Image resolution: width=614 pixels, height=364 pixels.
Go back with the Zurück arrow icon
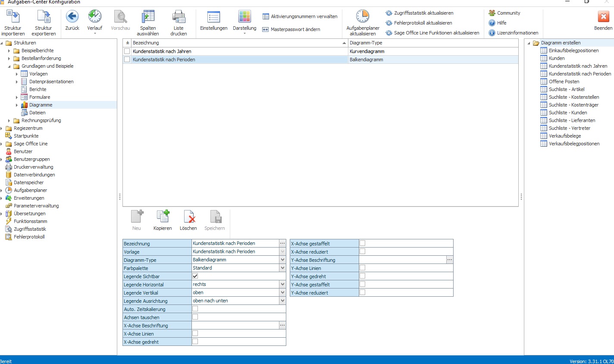[x=72, y=17]
